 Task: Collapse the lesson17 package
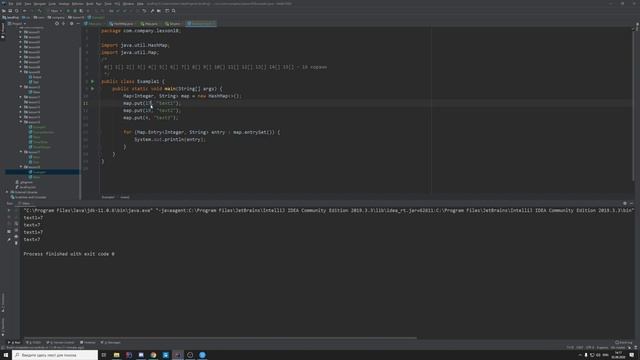coord(21,152)
